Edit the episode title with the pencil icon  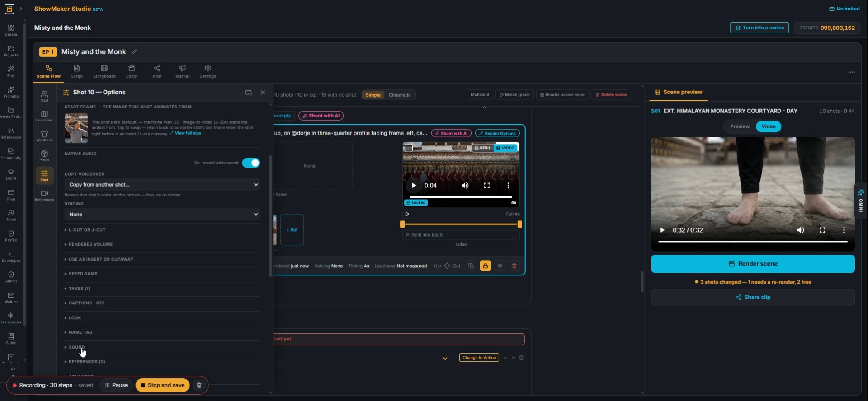coord(134,52)
